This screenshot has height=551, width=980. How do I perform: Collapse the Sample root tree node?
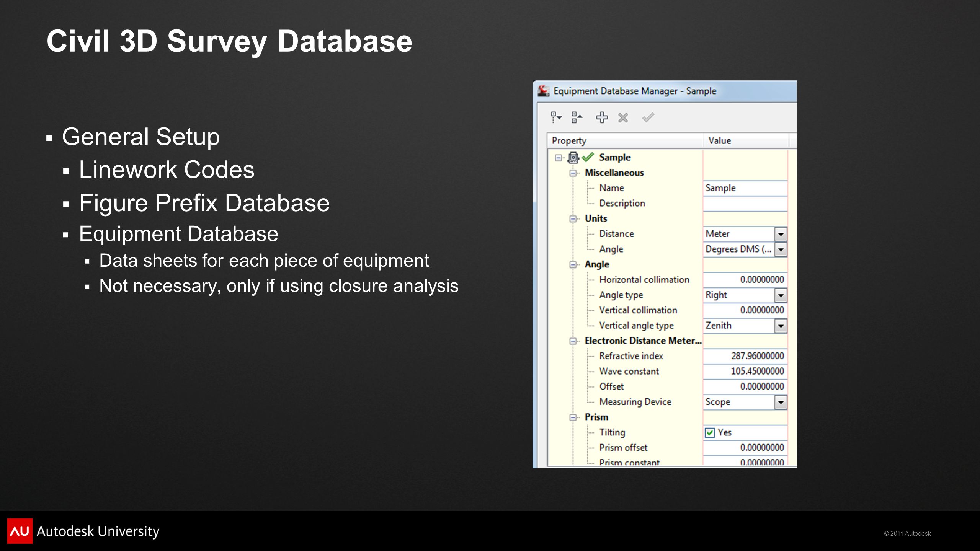pyautogui.click(x=559, y=158)
